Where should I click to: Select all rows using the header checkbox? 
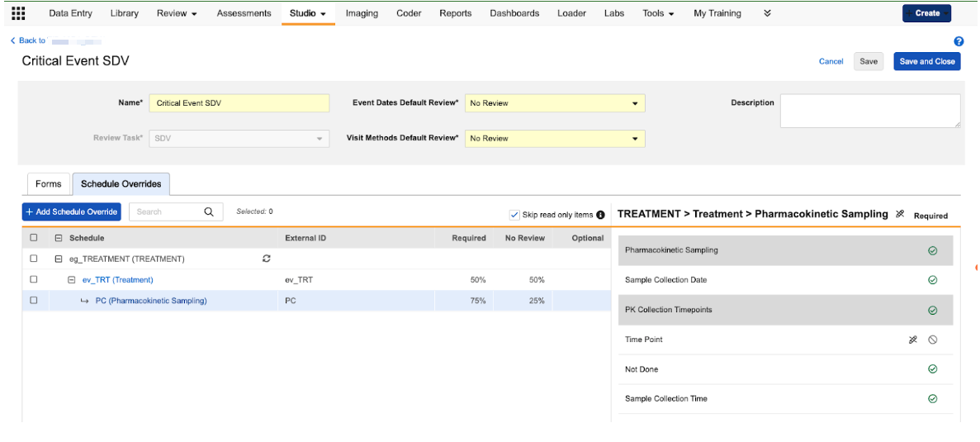[34, 238]
